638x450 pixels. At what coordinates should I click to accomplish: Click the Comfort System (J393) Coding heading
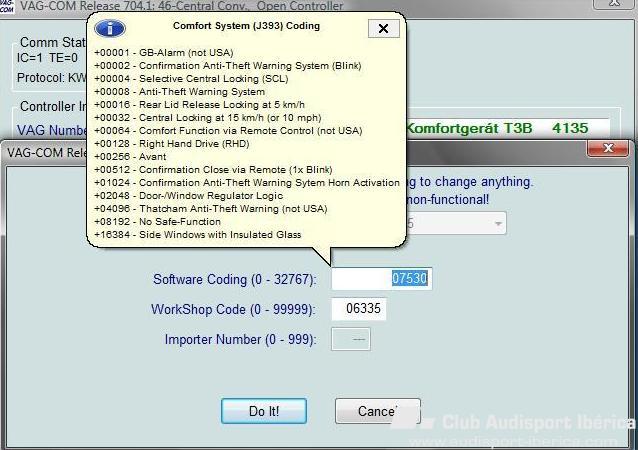[246, 26]
